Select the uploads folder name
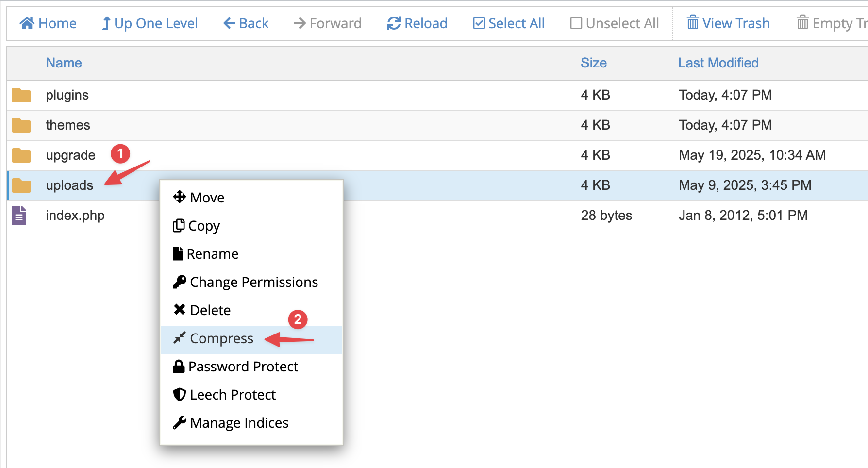Viewport: 868px width, 468px height. click(x=69, y=185)
